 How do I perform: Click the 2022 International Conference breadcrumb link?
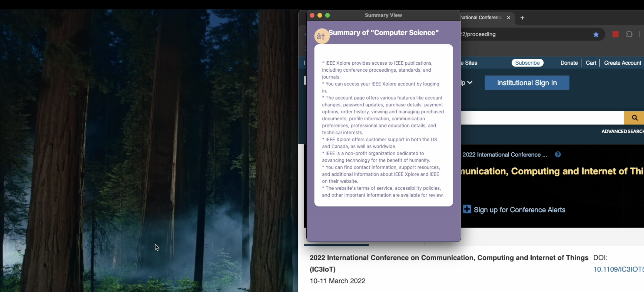tap(504, 155)
